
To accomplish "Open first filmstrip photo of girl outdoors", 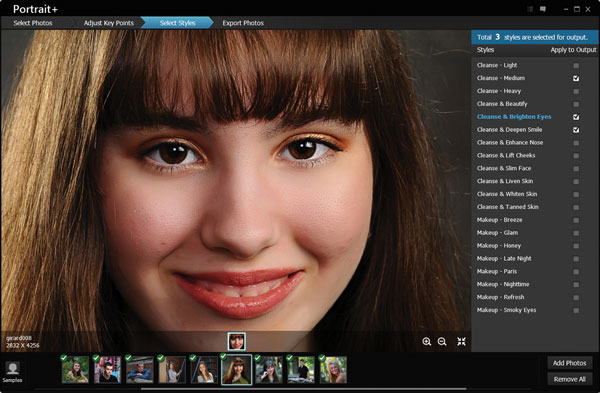I will pos(75,370).
